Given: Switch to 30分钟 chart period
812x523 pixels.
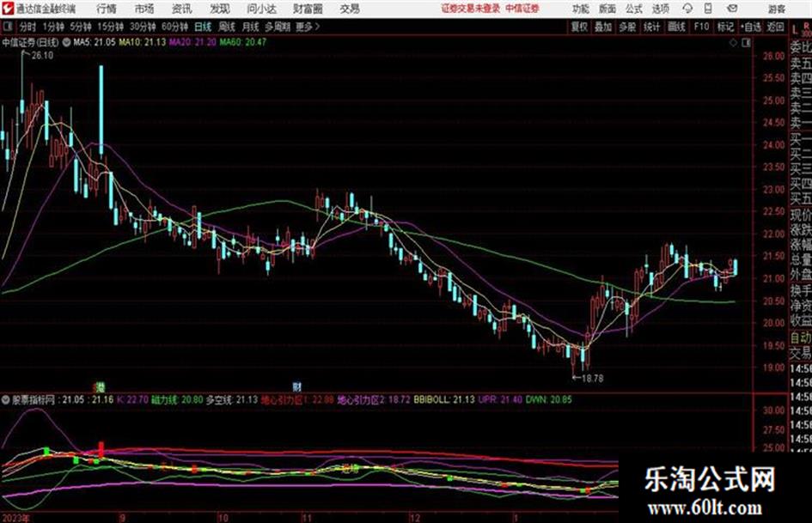Looking at the screenshot, I should point(143,27).
